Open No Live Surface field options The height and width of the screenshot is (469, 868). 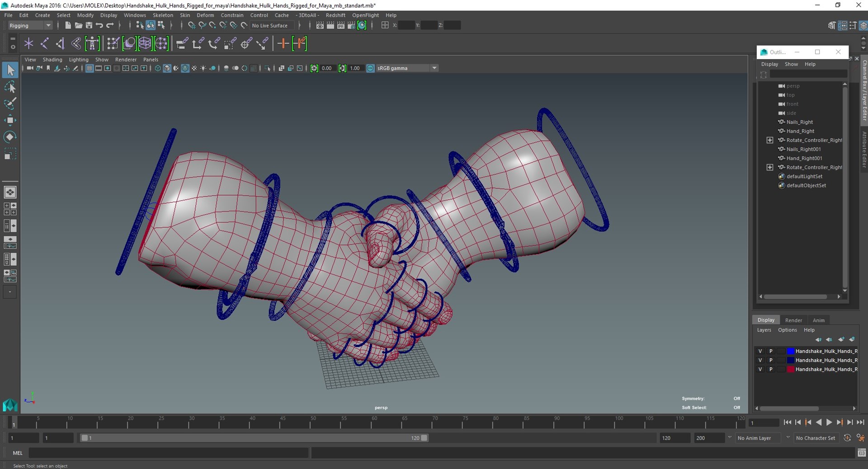273,25
